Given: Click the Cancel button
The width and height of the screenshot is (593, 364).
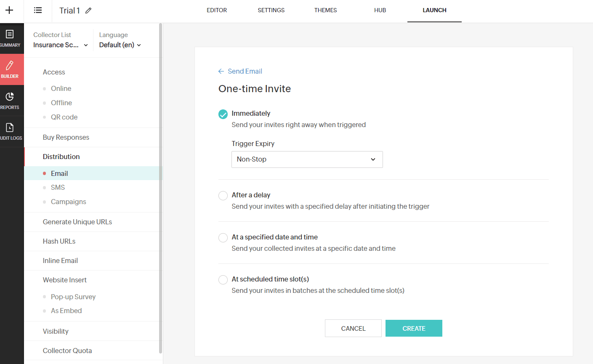Looking at the screenshot, I should pos(353,328).
